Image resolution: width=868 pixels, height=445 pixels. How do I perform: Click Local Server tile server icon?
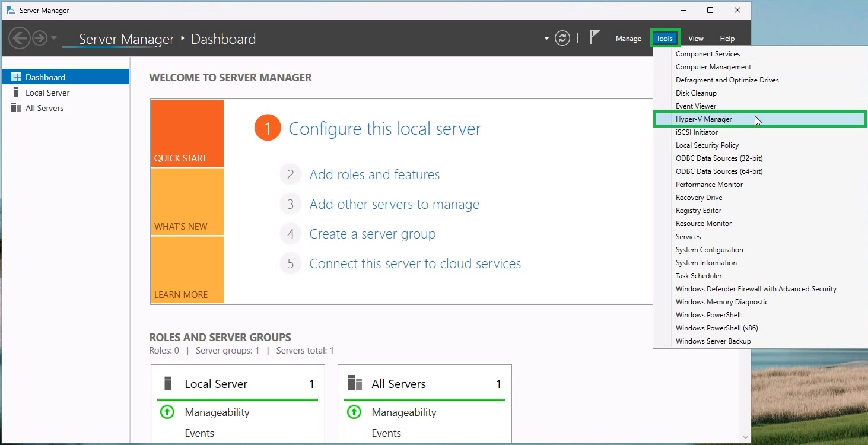point(168,383)
